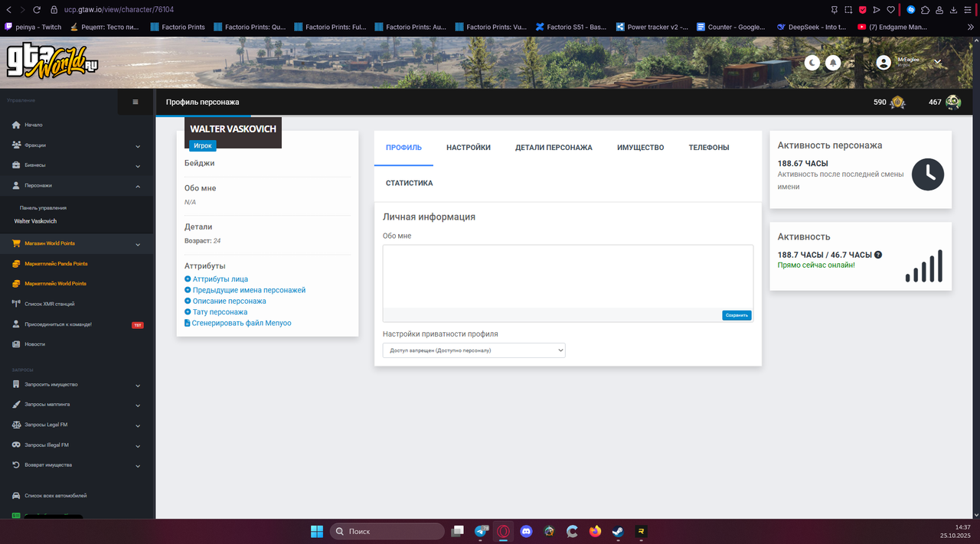Screen dimensions: 980x544
Task: Click the Сохранить button
Action: [737, 315]
